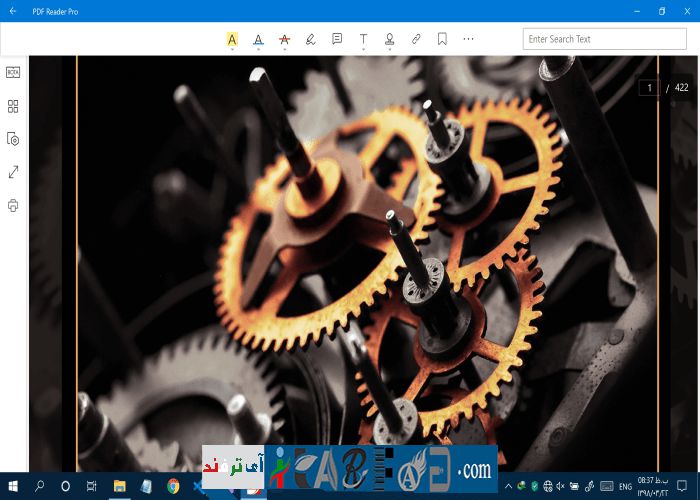Choose the freehand pen drawing tool
The width and height of the screenshot is (700, 500).
point(310,39)
